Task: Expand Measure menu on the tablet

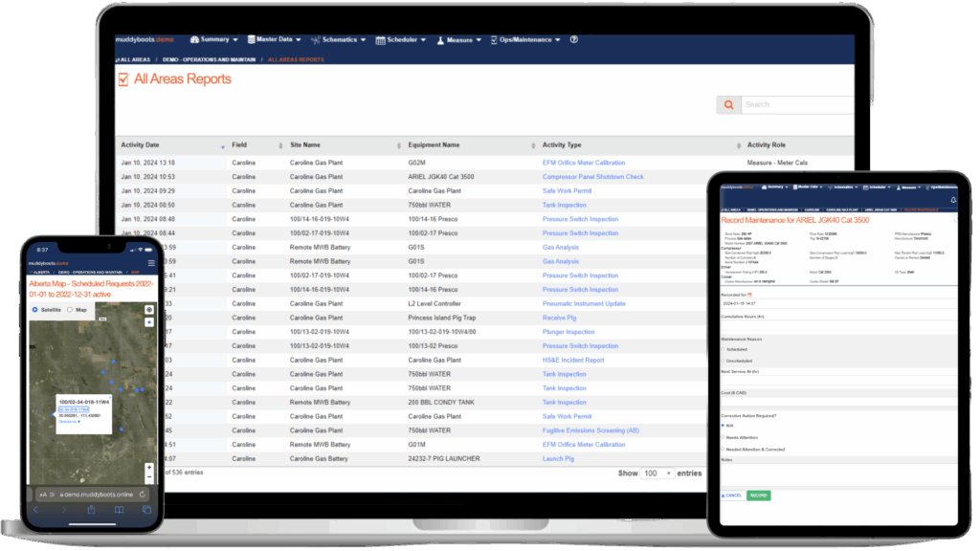Action: 909,187
